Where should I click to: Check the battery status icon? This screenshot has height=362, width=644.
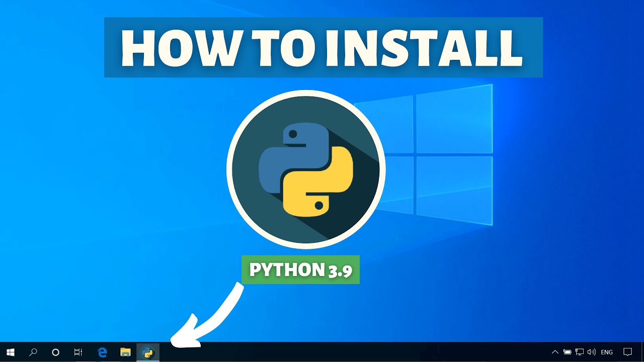tap(567, 352)
